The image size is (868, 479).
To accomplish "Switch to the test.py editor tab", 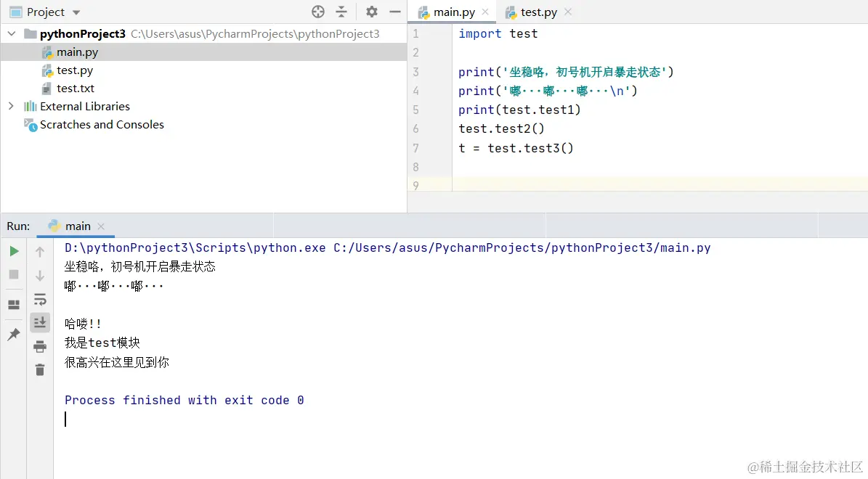I will 538,12.
